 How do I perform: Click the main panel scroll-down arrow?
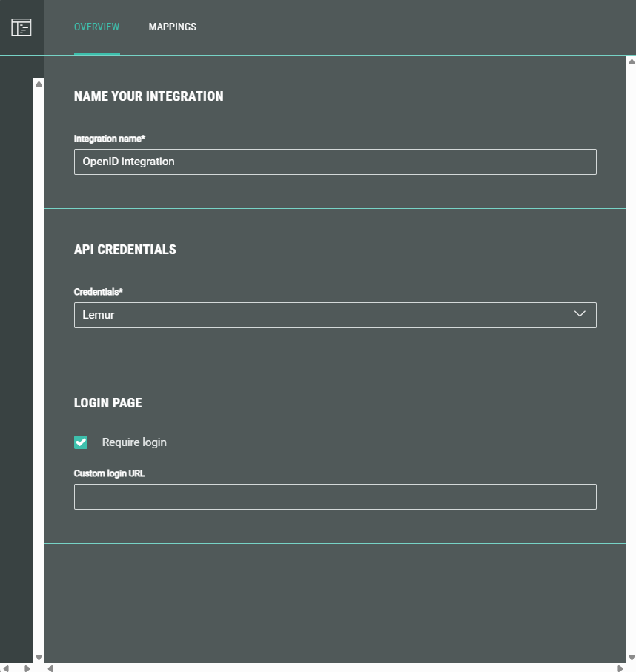point(632,657)
